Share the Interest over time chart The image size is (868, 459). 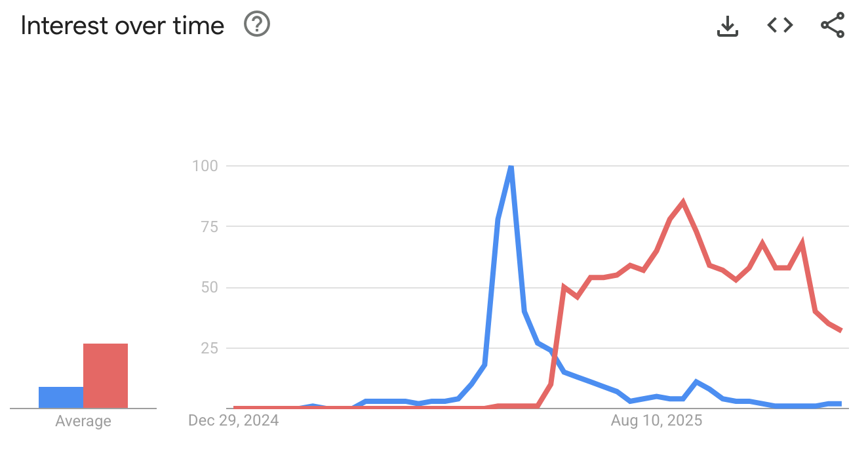pyautogui.click(x=833, y=25)
